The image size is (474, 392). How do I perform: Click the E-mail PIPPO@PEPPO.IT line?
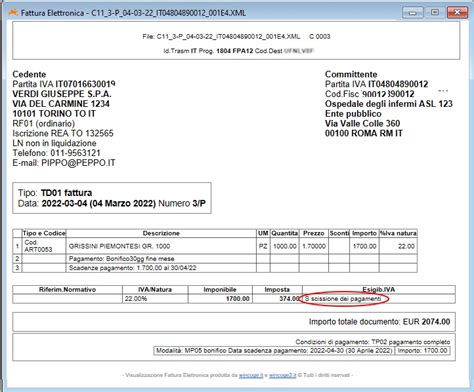tap(64, 163)
